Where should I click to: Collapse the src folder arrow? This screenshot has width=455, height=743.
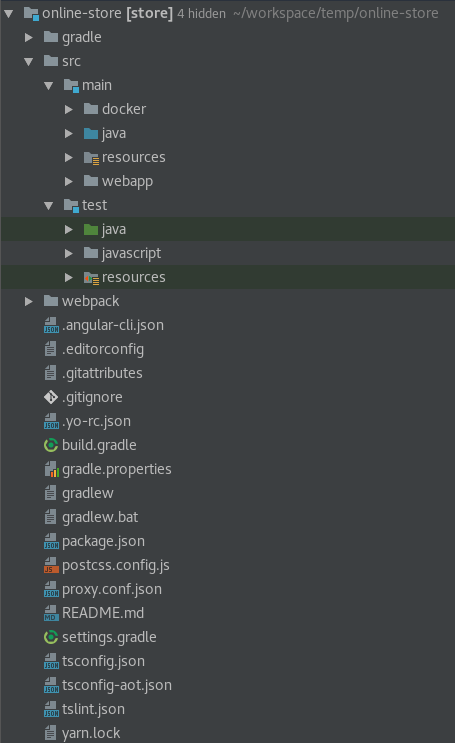pos(28,62)
